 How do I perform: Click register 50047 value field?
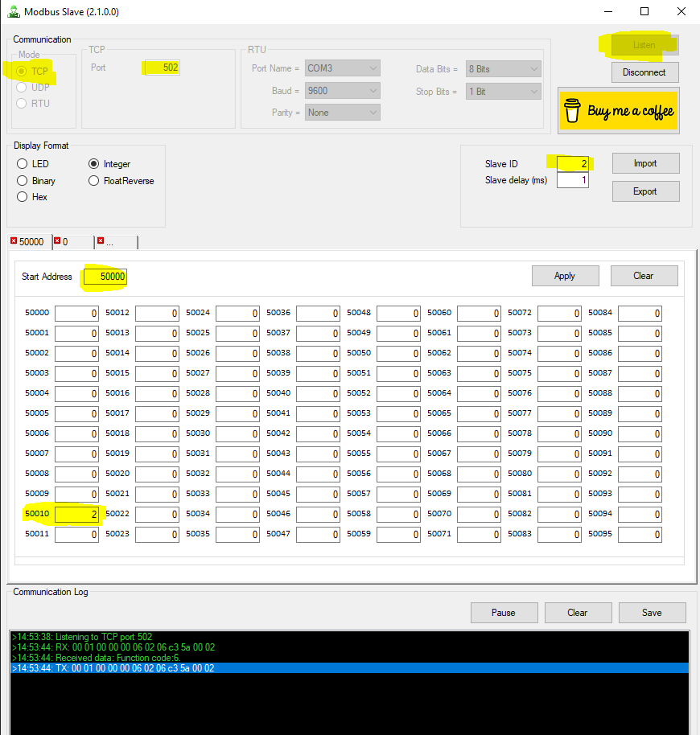click(x=318, y=535)
